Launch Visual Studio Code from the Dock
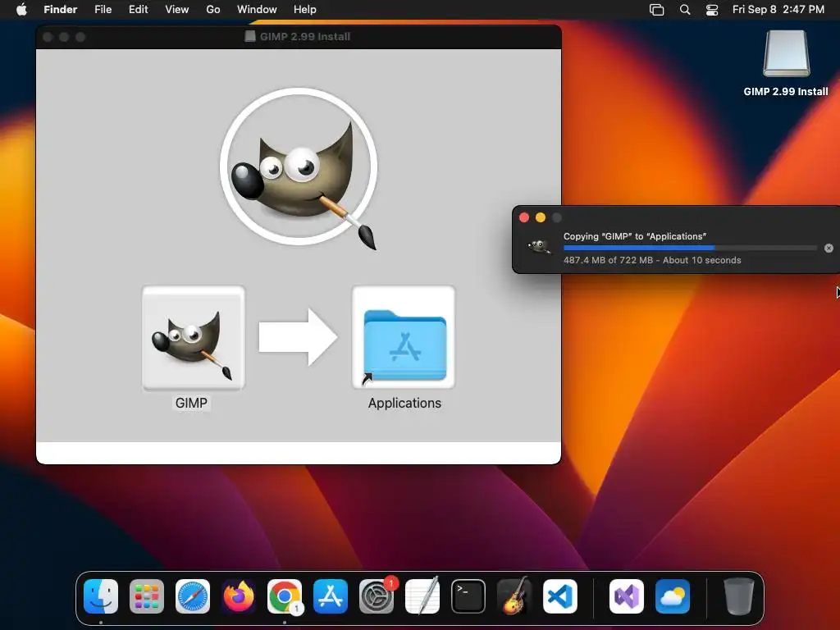 click(x=560, y=596)
